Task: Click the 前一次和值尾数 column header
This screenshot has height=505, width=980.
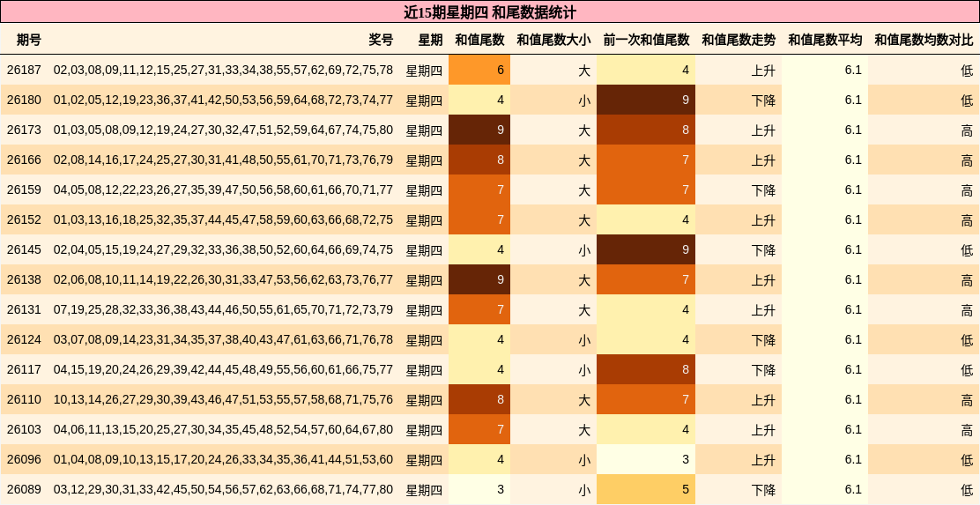Action: tap(646, 40)
